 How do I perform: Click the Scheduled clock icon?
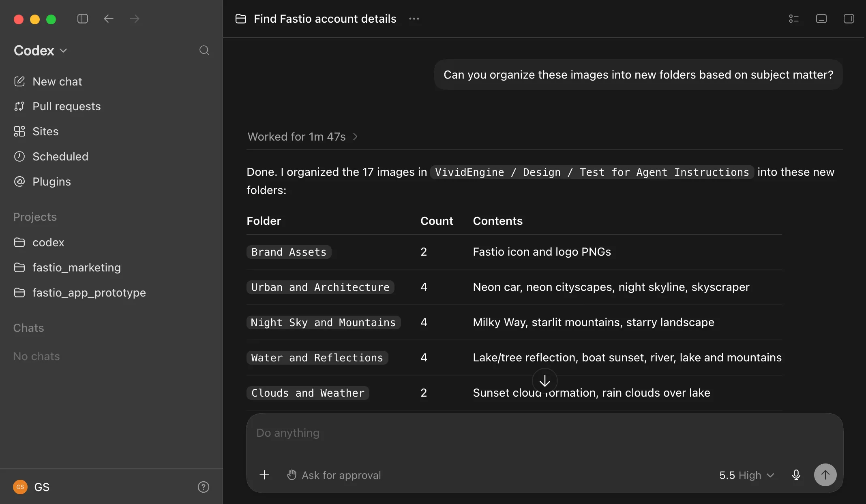coord(19,156)
